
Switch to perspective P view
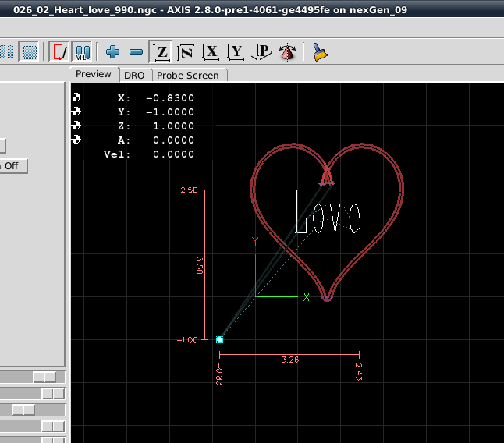pyautogui.click(x=263, y=52)
